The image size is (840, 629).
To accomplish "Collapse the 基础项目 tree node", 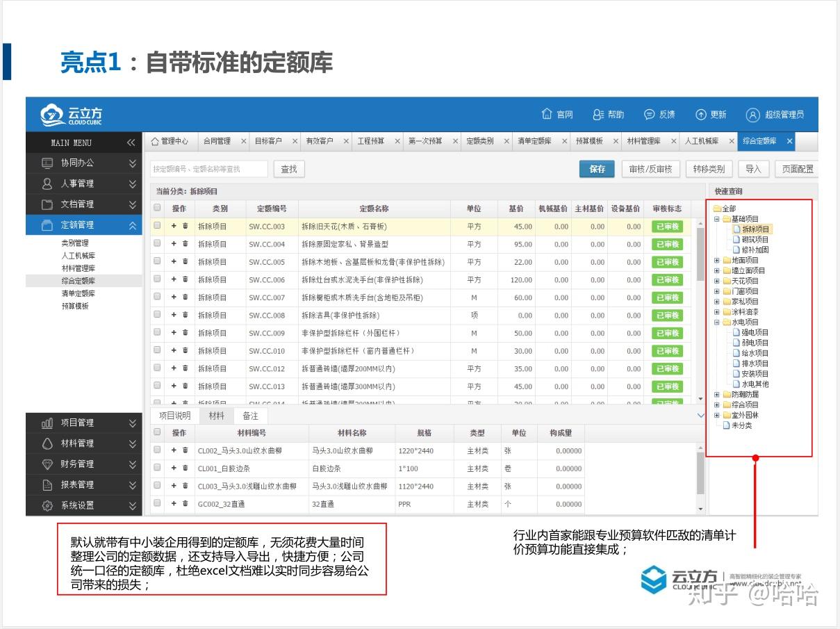I will [717, 219].
